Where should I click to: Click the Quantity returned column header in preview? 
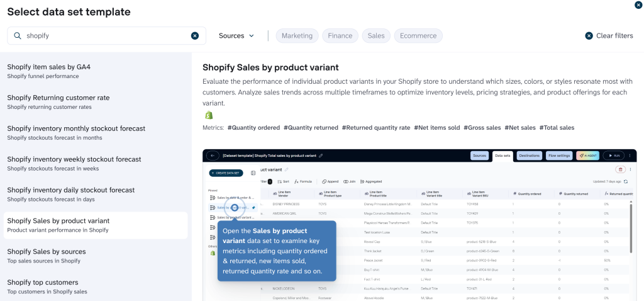tap(575, 194)
